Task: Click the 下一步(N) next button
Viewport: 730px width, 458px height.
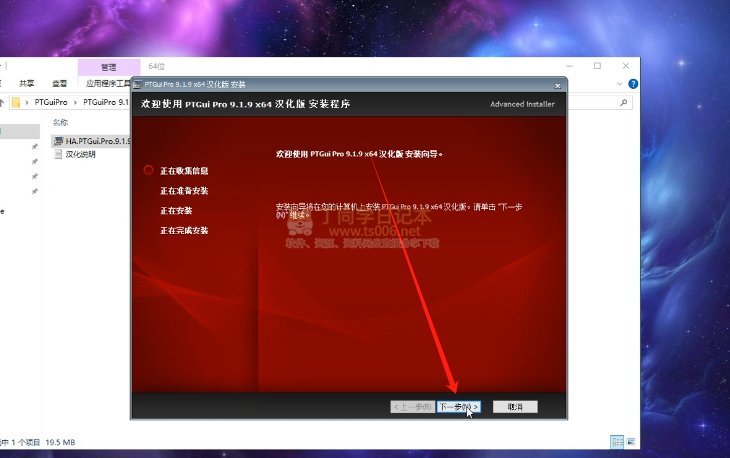Action: 459,407
